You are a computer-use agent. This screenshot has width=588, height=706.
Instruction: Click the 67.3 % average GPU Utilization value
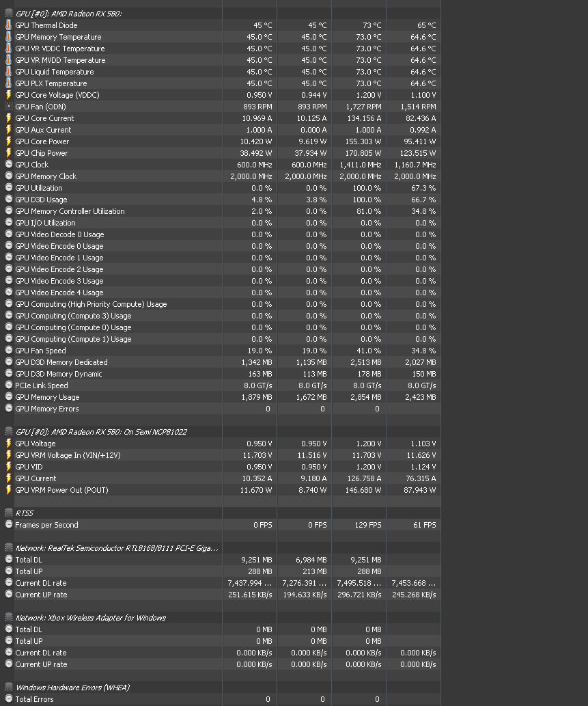click(423, 188)
